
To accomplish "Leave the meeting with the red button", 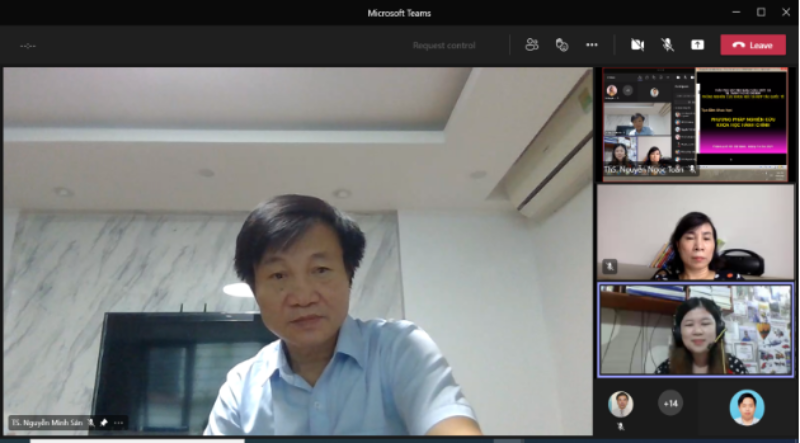I will coord(753,45).
